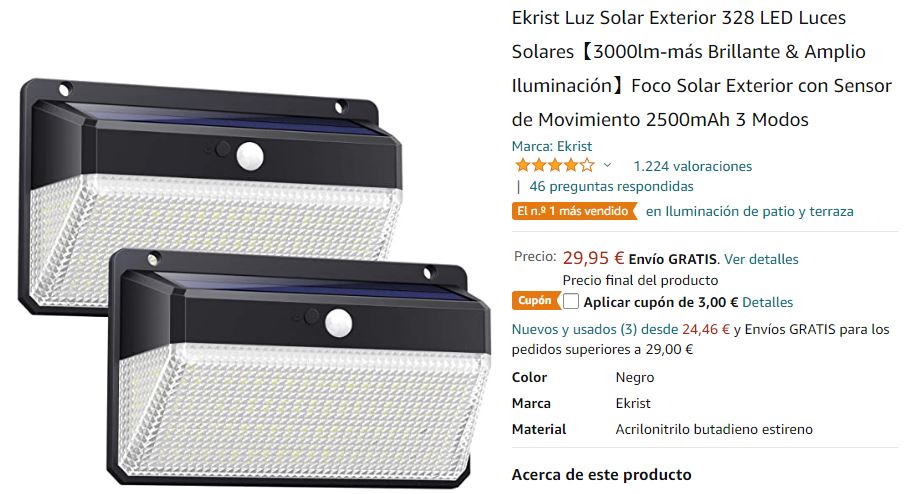Open the 46 preguntas respondidas link
Screen dimensions: 908x494
pos(611,186)
